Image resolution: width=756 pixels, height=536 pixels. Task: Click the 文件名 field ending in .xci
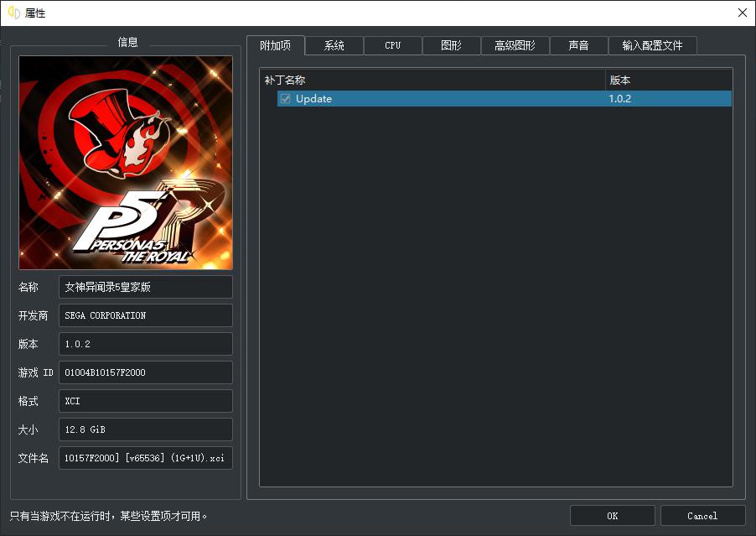click(x=146, y=458)
